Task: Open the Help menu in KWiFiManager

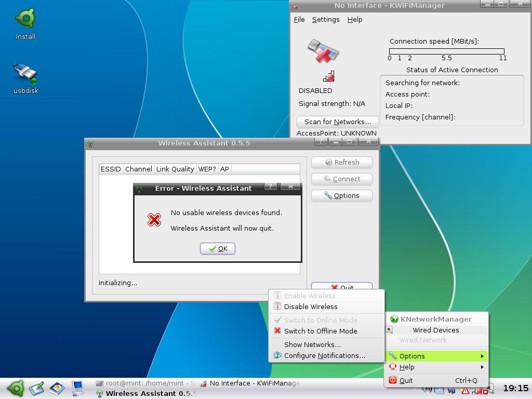Action: tap(354, 20)
